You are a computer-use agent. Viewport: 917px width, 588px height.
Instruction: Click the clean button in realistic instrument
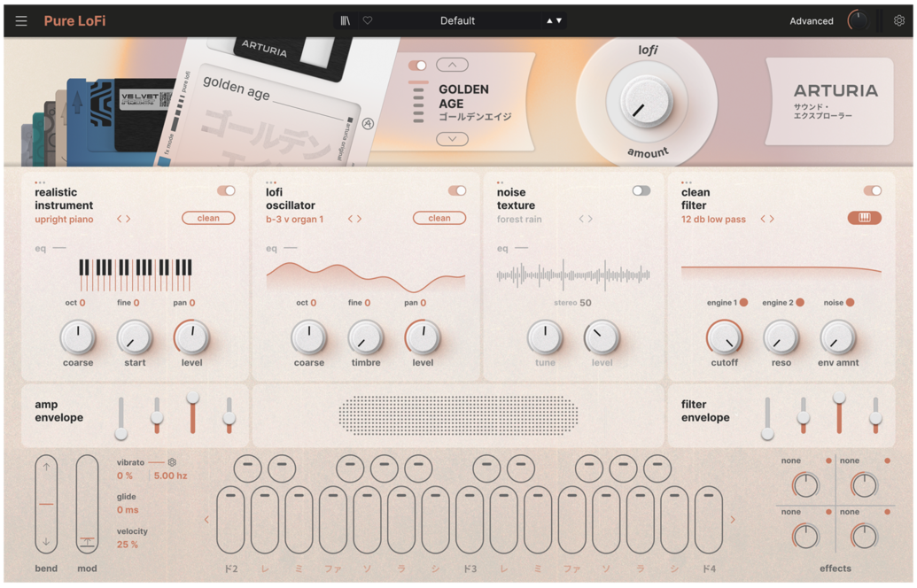point(208,218)
